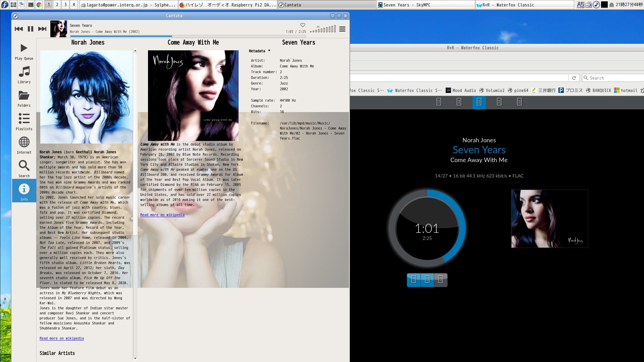644x362 pixels.
Task: Open the Play Queue in Cantata's sidebar
Action: click(x=23, y=50)
